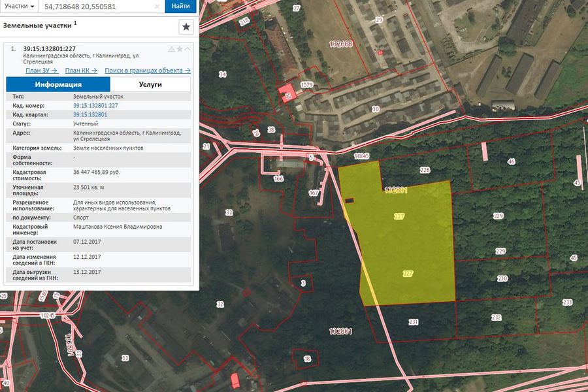Click the highlighted yellow parcel 227 on the map
This screenshot has width=588, height=392.
(x=405, y=242)
